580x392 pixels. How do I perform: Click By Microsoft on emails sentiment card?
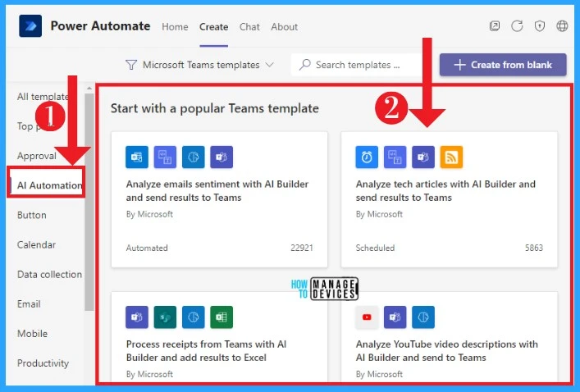pos(149,214)
